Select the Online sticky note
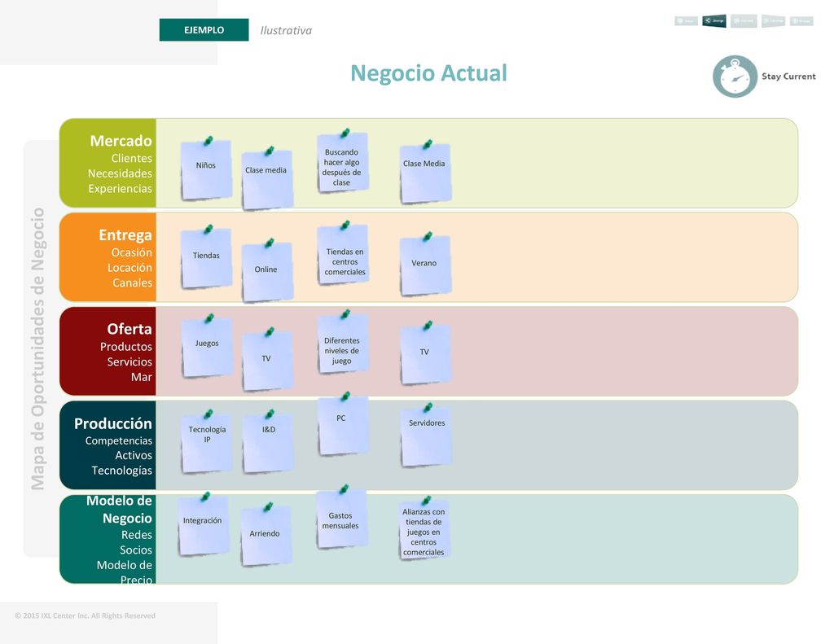The height and width of the screenshot is (644, 834). point(267,272)
